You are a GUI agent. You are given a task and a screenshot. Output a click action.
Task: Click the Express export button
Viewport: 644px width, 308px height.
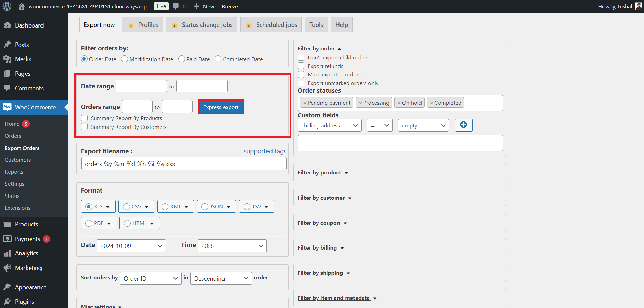(221, 107)
